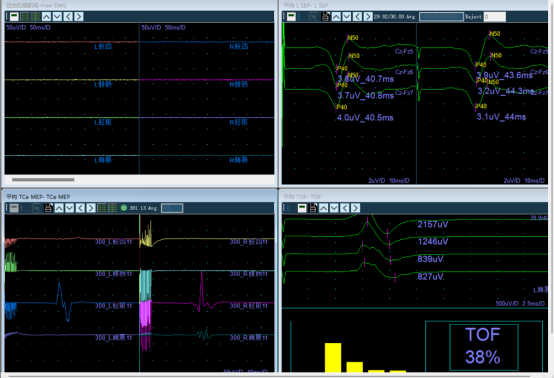Click the up arrow in L SEP toolbar

[x=336, y=16]
